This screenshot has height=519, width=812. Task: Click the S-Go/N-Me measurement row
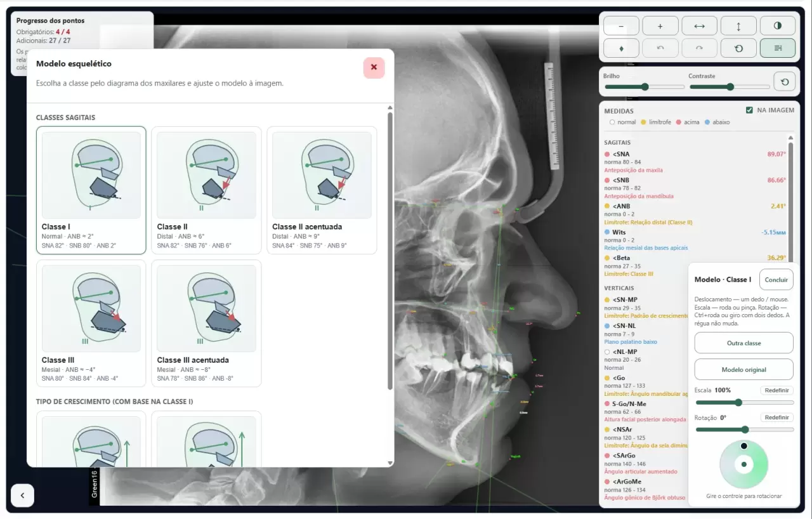pyautogui.click(x=645, y=411)
